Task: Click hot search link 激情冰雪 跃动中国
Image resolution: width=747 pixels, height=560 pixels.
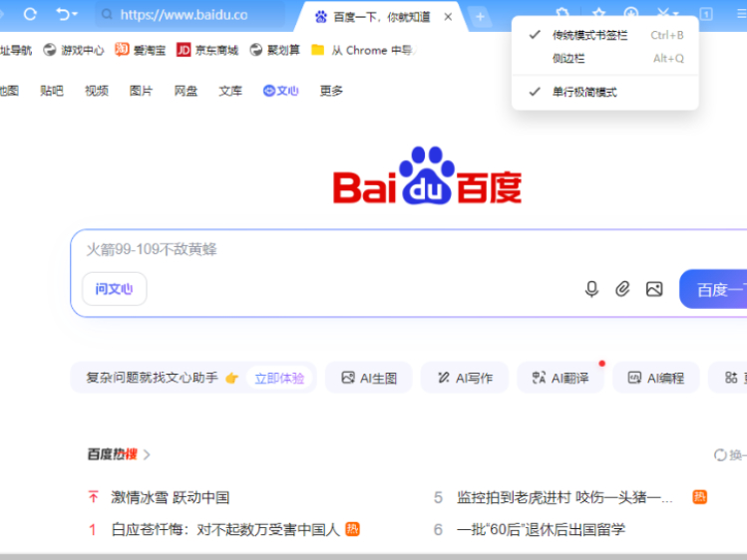Action: pyautogui.click(x=170, y=497)
